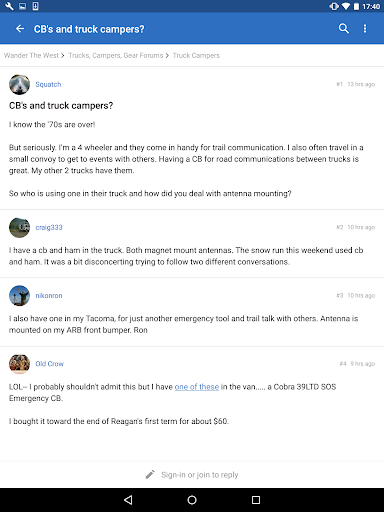Go to Wander The West breadcrumb
Image resolution: width=384 pixels, height=512 pixels.
point(31,55)
